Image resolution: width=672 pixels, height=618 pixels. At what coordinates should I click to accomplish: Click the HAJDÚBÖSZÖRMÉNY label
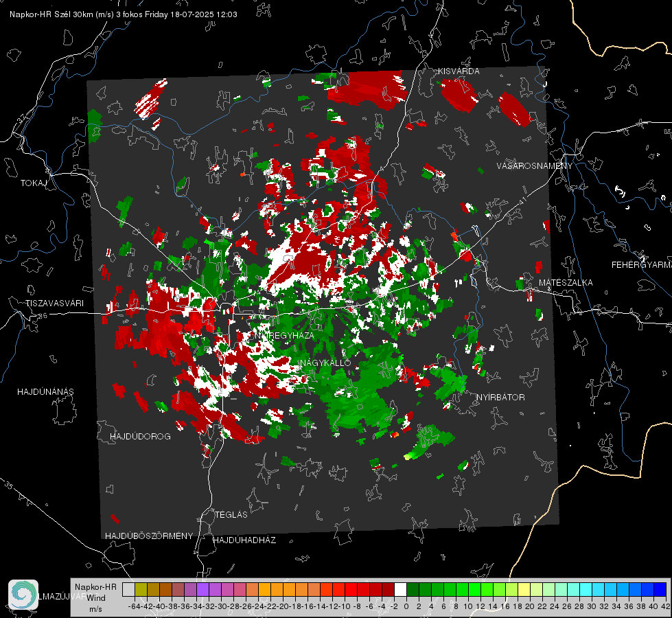(149, 536)
